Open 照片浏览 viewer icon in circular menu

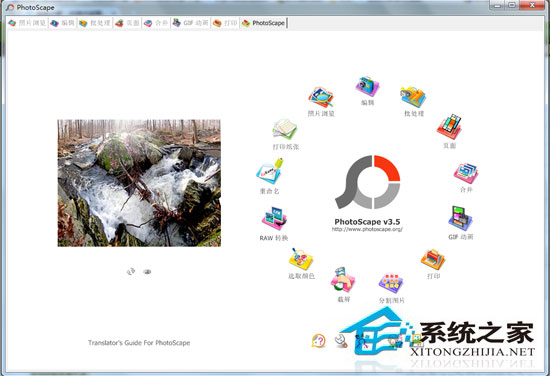click(321, 97)
